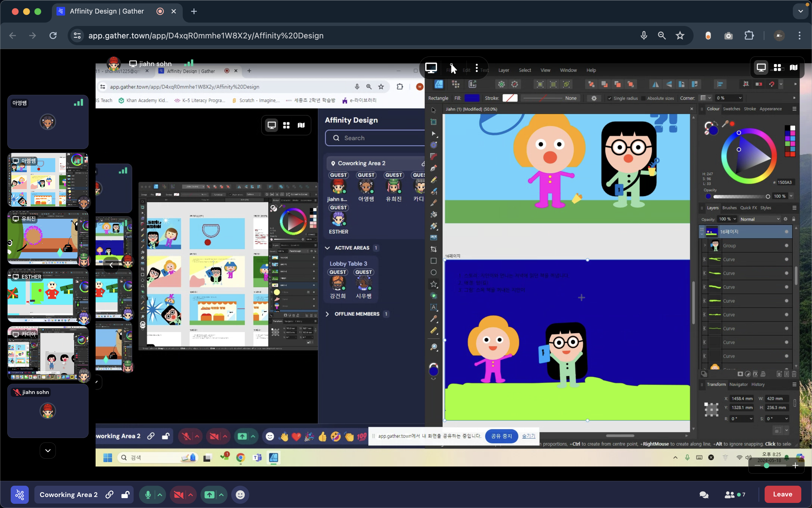Select the Move tool in Affinity toolbar
Screen dimensions: 812x508
[x=434, y=110]
